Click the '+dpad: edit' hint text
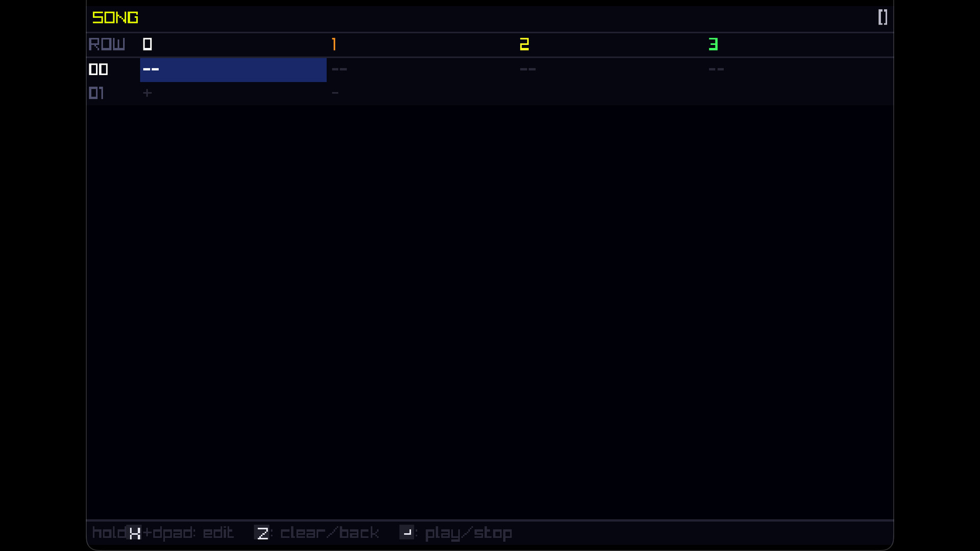The width and height of the screenshot is (980, 551). [188, 533]
